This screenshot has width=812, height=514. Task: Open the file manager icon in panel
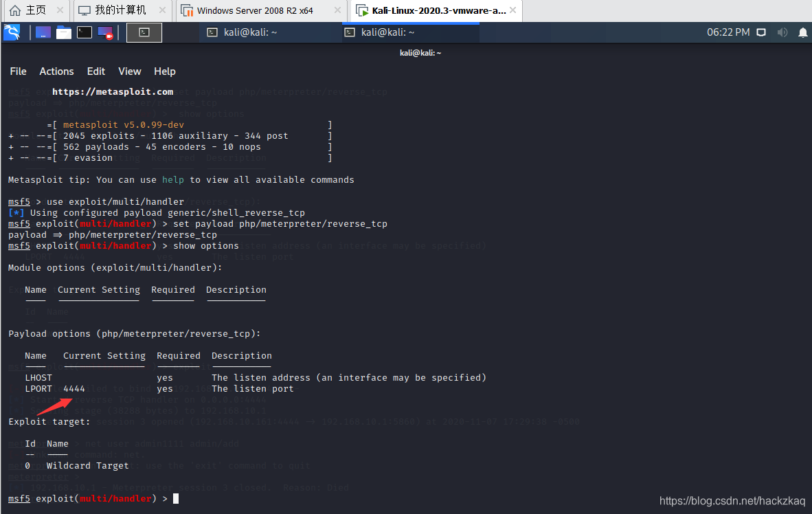pos(64,33)
